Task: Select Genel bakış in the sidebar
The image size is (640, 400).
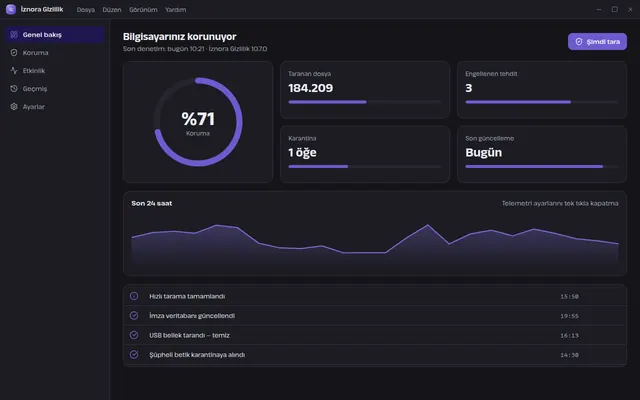Action: [x=55, y=35]
